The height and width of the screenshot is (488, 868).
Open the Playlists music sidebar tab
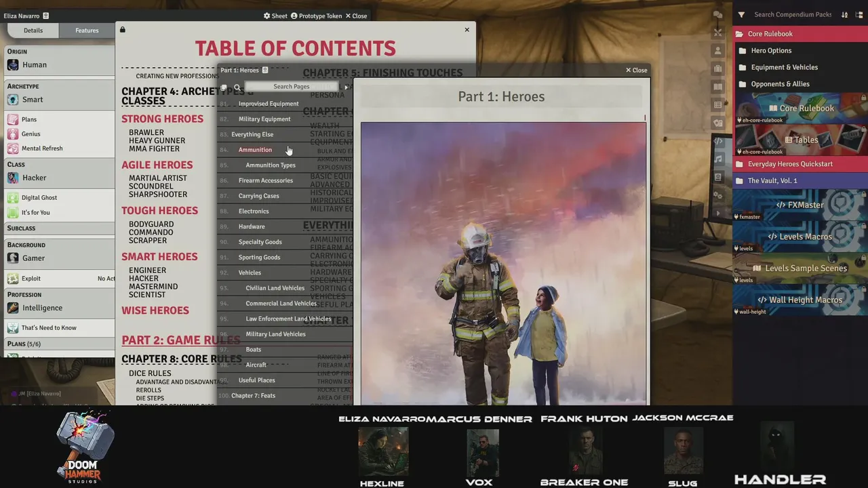pyautogui.click(x=717, y=159)
